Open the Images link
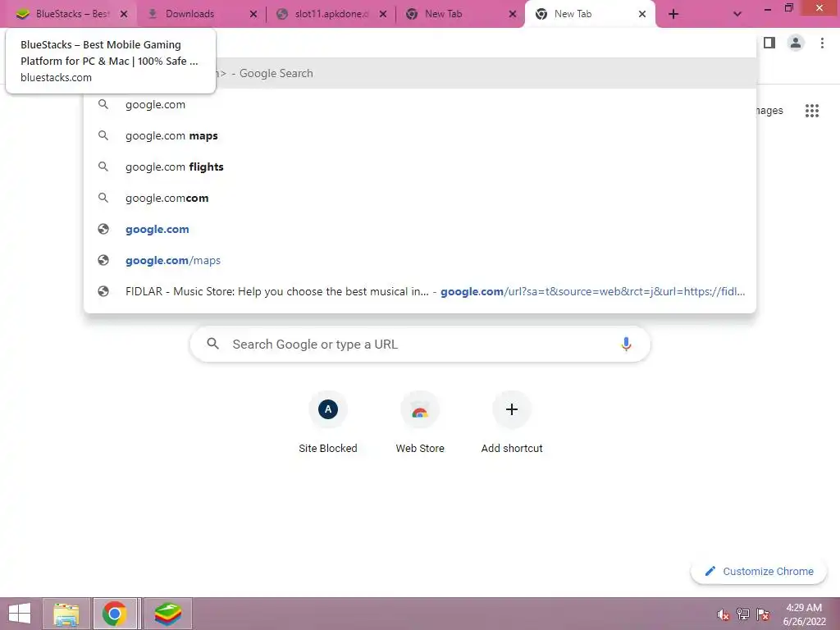Viewport: 840px width, 630px height. (x=769, y=111)
